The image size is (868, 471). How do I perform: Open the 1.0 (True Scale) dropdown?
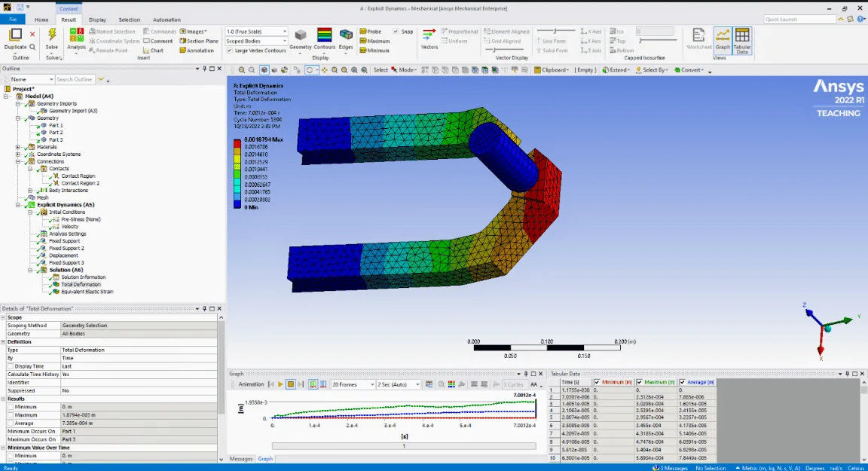click(255, 32)
